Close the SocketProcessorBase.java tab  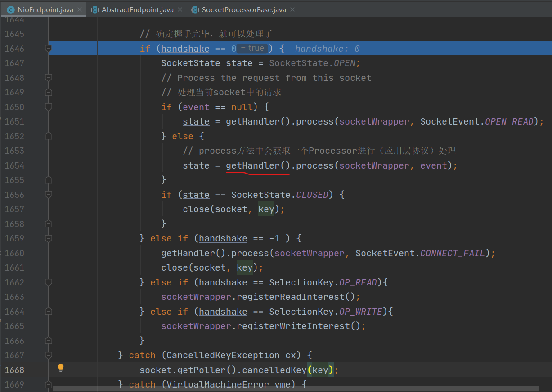click(x=292, y=9)
